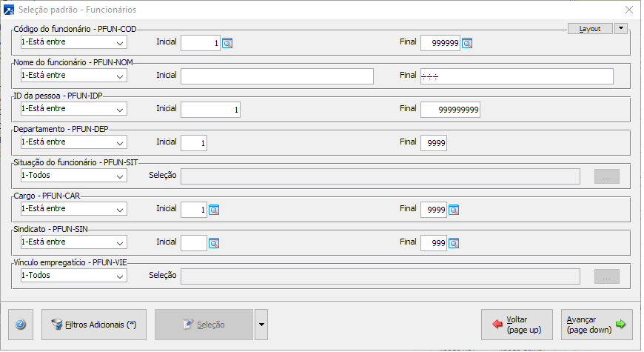Image resolution: width=644 pixels, height=352 pixels.
Task: Click the Seleção button
Action: coord(204,325)
